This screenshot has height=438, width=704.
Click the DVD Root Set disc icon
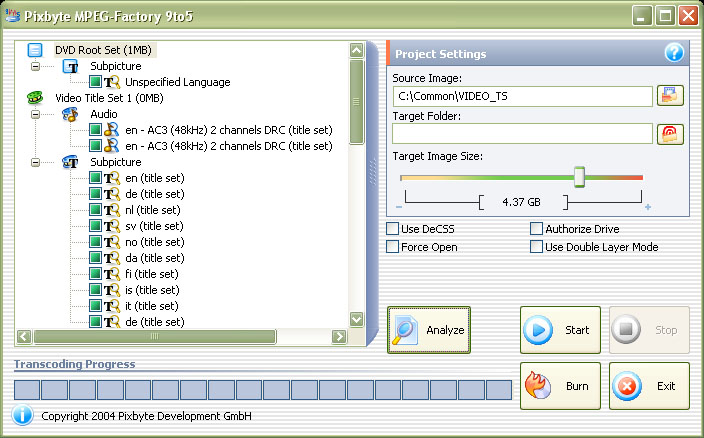(x=35, y=50)
